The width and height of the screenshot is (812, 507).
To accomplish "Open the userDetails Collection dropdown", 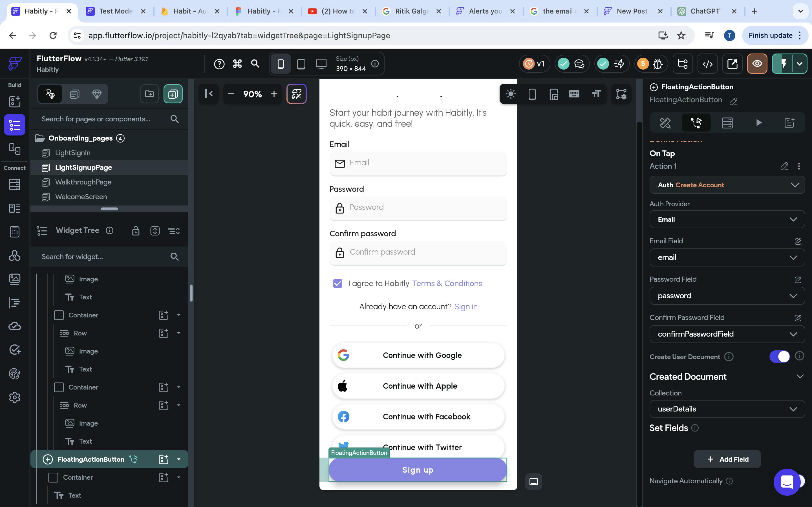I will coord(727,409).
